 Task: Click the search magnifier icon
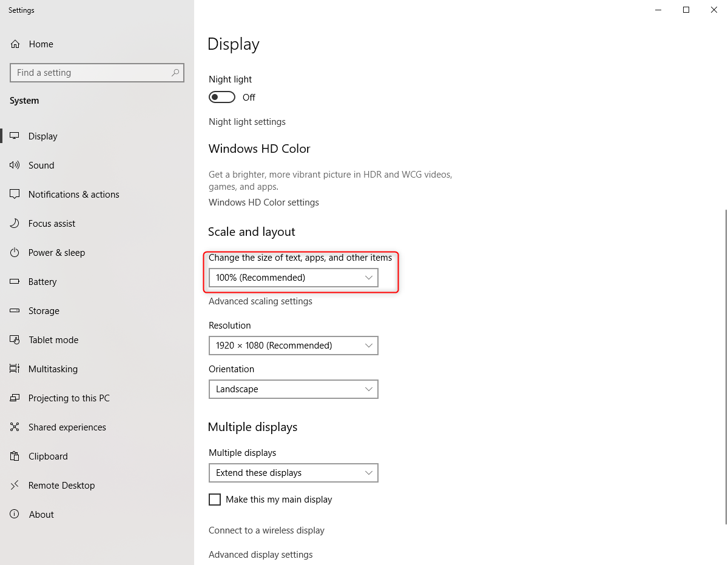175,73
